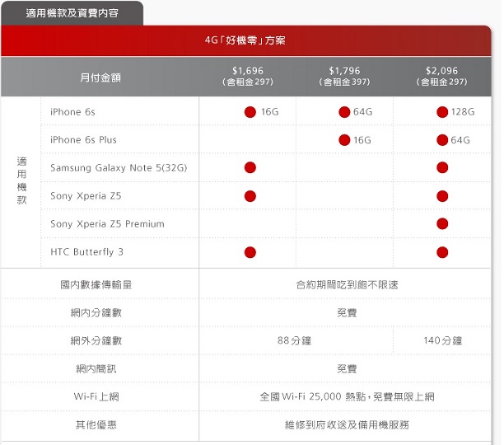Select the 月付金額 header cell
Viewport: 504px width, 445px height.
pos(100,77)
